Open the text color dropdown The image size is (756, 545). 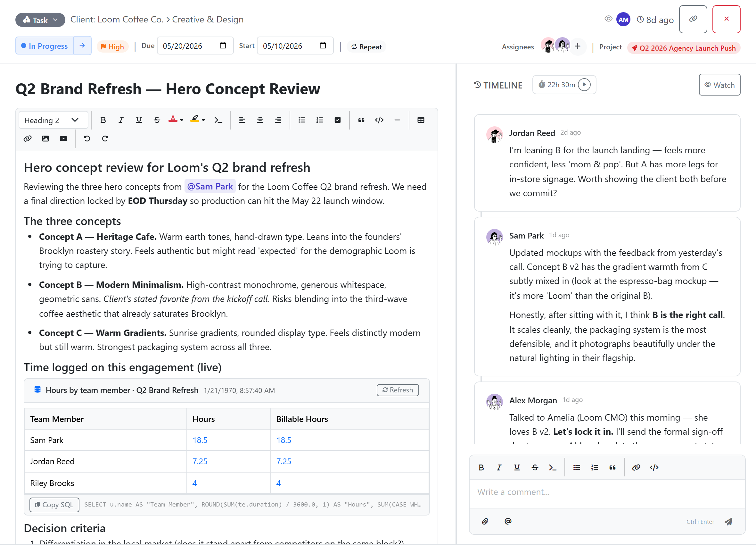pos(176,120)
